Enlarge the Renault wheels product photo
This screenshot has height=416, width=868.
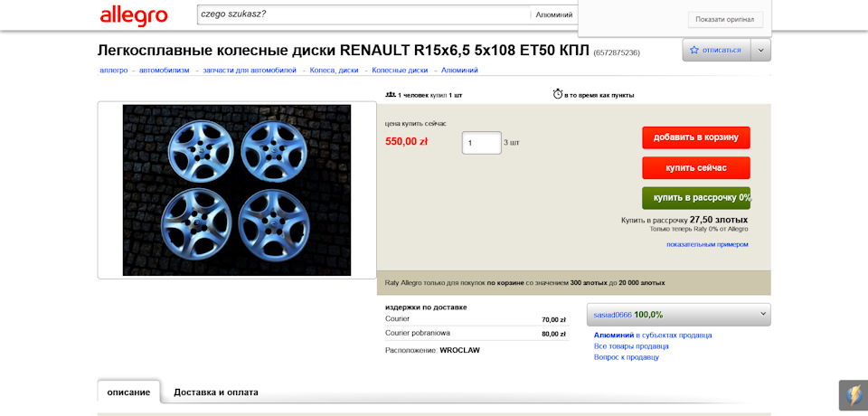[x=236, y=190]
